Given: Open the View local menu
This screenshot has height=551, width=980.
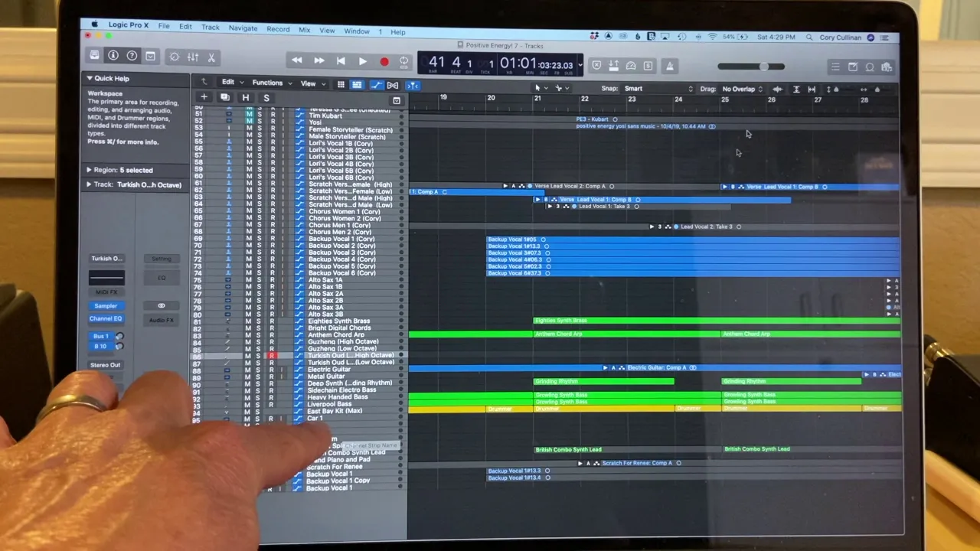Looking at the screenshot, I should coord(312,83).
